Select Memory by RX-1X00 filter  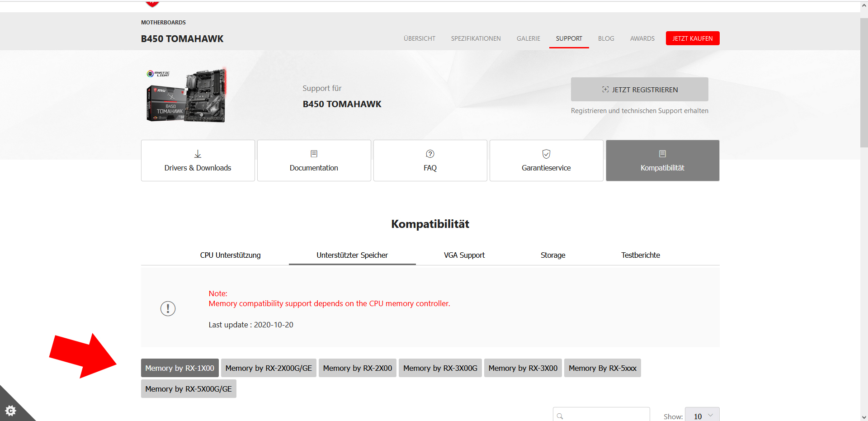pos(180,368)
